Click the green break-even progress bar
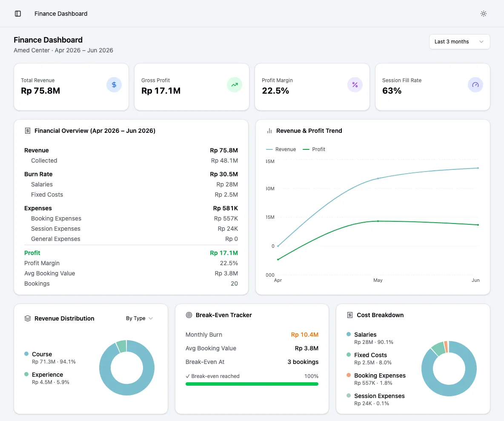Image resolution: width=504 pixels, height=421 pixels. [x=252, y=384]
